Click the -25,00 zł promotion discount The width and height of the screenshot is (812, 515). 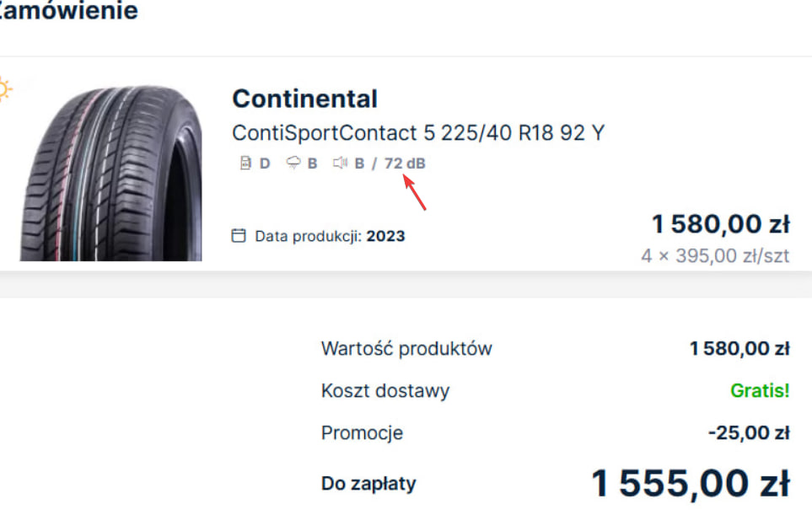click(x=749, y=433)
